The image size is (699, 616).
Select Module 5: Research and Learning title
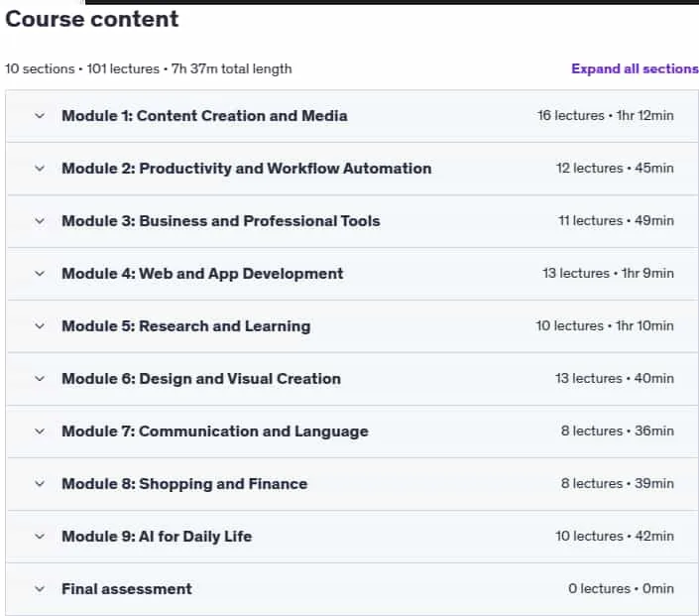coord(185,326)
